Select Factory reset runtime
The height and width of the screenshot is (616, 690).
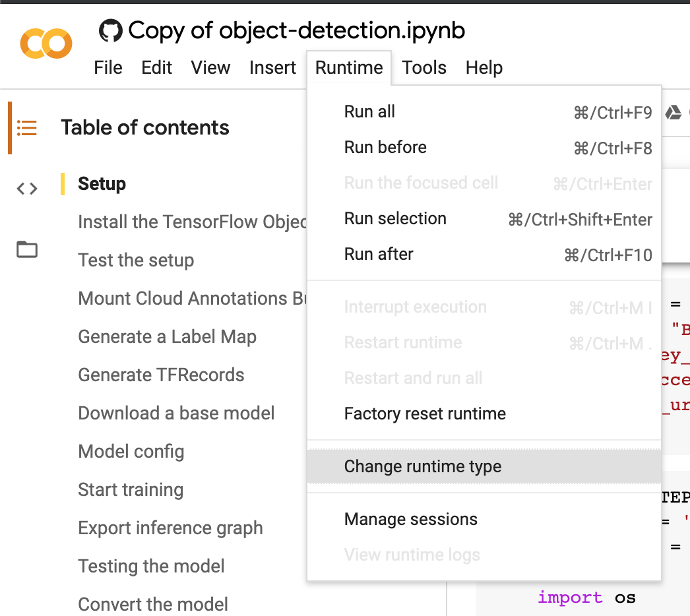(425, 414)
